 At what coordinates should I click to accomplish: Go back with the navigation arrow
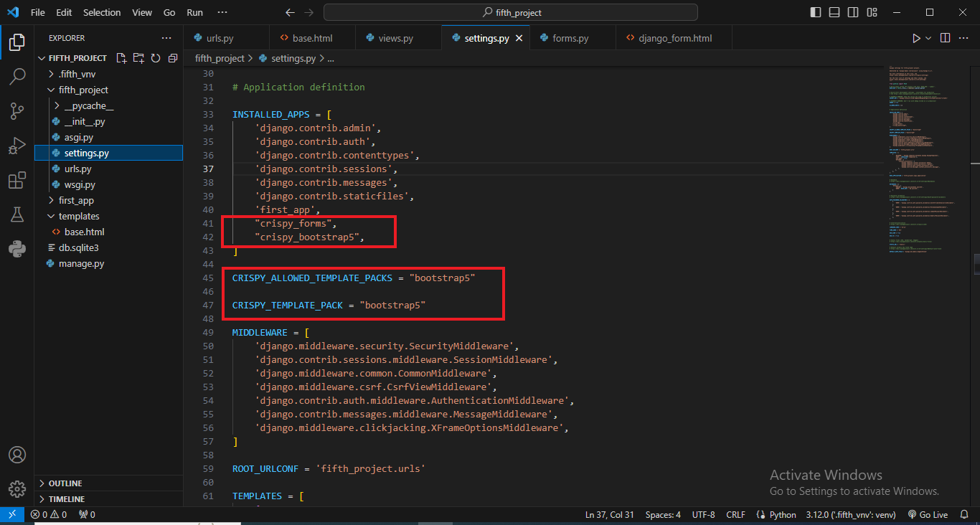[x=290, y=12]
